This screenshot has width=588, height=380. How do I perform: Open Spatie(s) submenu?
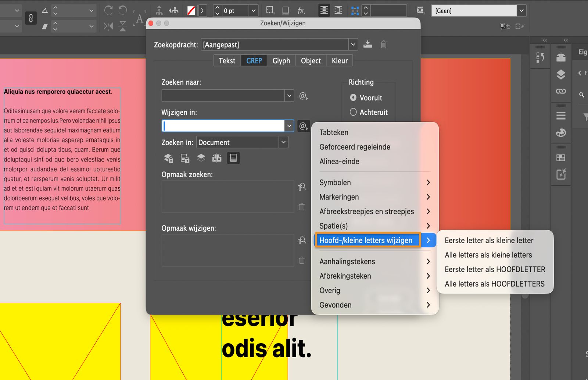point(375,225)
